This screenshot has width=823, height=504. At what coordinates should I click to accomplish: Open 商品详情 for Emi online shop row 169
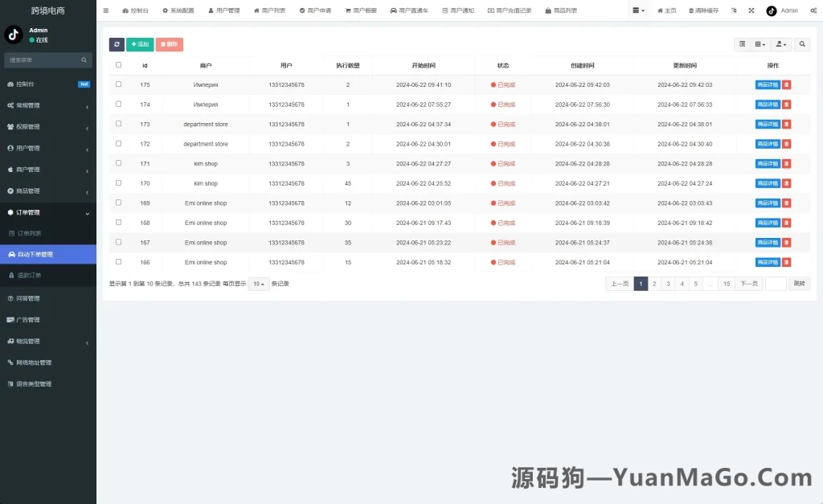tap(766, 203)
